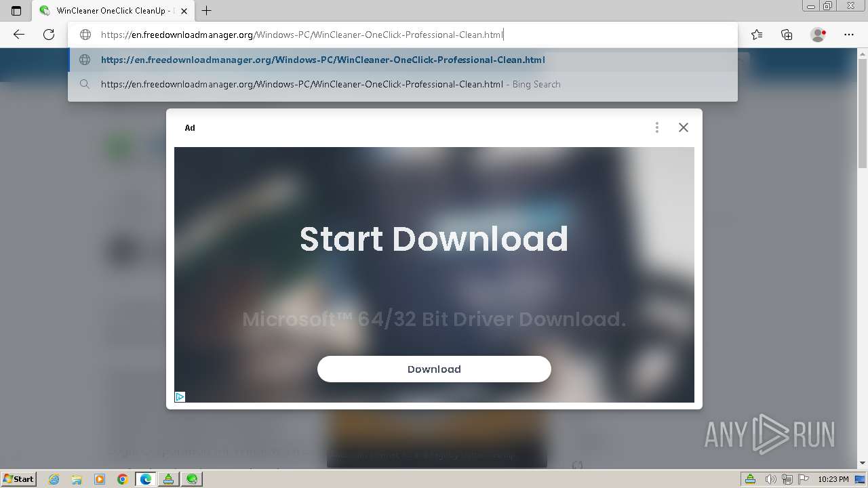Launch Google Chrome from taskbar

[x=123, y=479]
